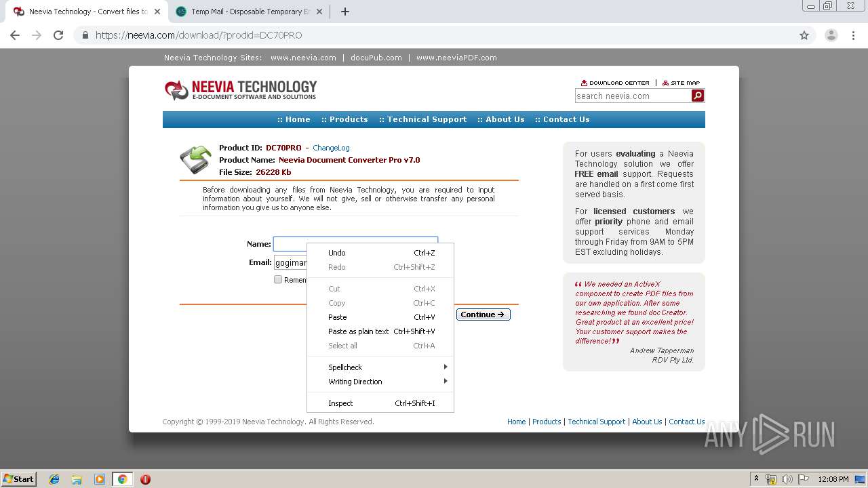
Task: Open the Site Map link
Action: pyautogui.click(x=681, y=83)
